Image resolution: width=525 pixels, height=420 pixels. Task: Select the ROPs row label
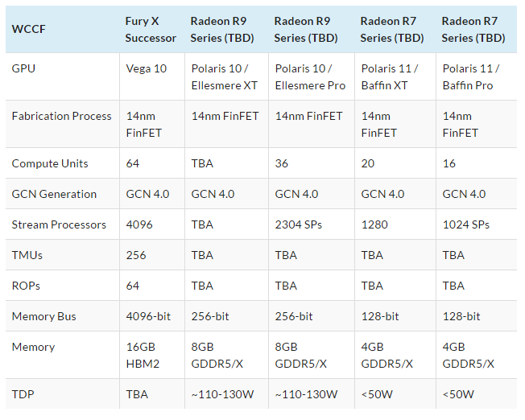tap(27, 286)
